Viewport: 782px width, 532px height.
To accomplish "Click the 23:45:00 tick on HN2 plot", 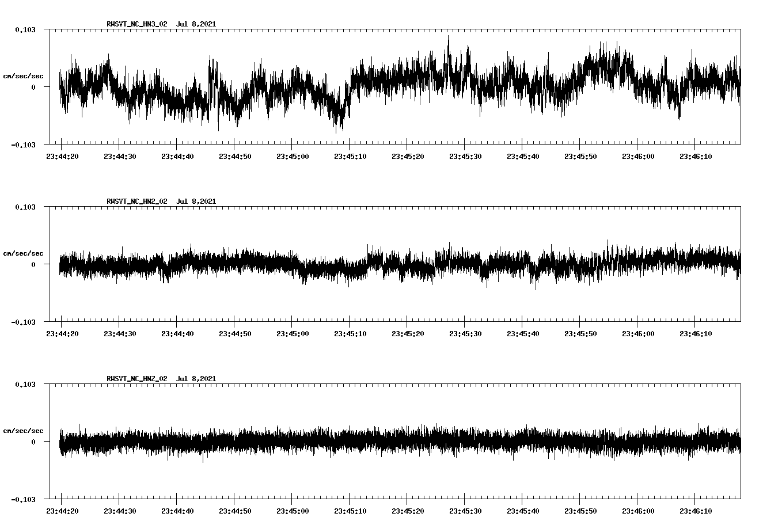I will coord(293,333).
